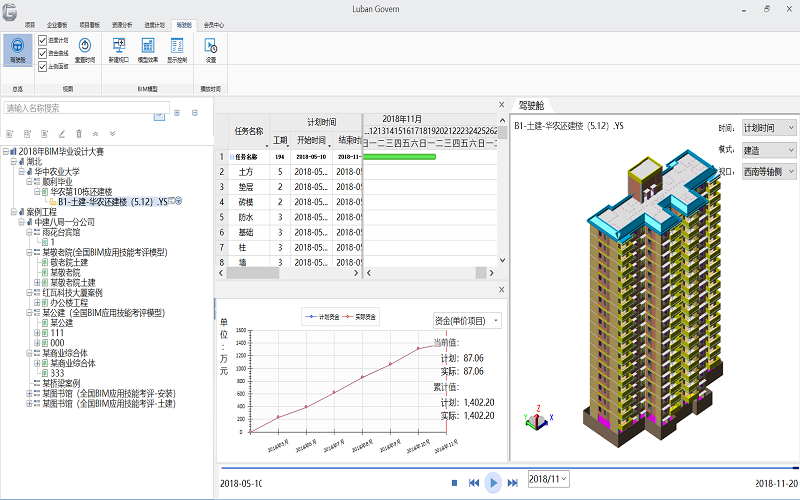Click the 工期 column header
The width and height of the screenshot is (800, 500).
tap(280, 140)
